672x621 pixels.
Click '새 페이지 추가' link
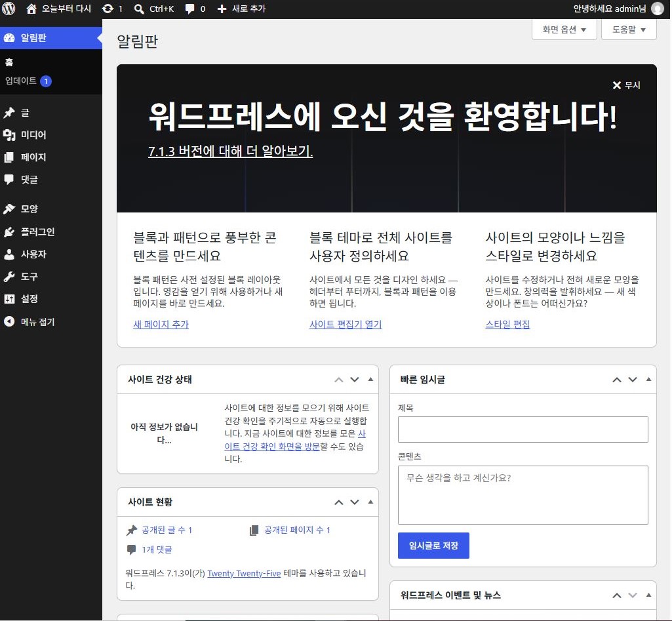coord(161,325)
